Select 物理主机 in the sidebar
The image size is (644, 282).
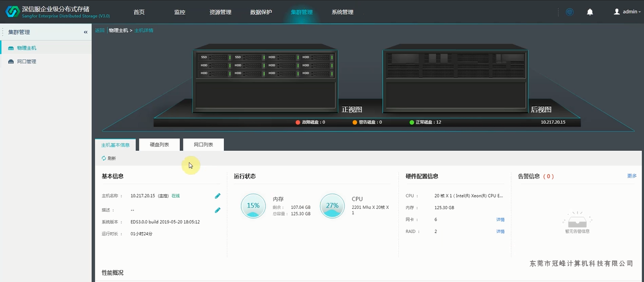click(x=27, y=48)
